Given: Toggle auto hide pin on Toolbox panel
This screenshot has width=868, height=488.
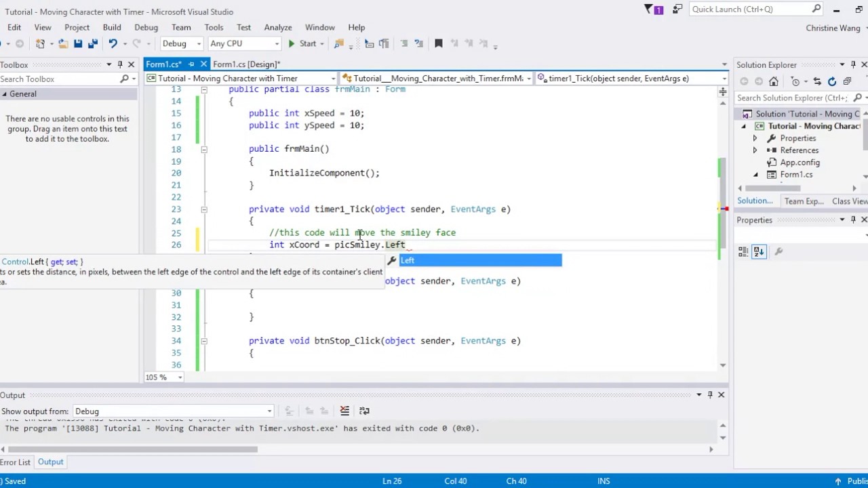Looking at the screenshot, I should point(120,64).
